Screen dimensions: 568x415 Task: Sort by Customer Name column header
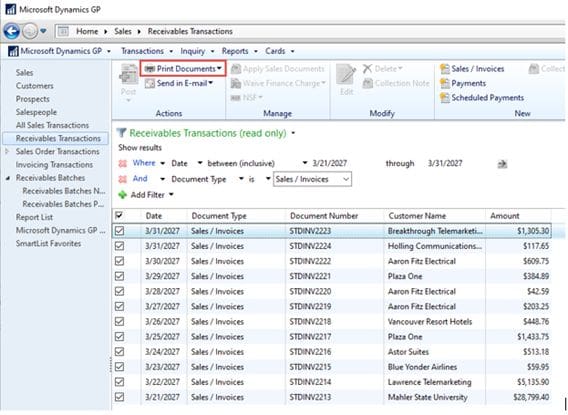coord(434,216)
